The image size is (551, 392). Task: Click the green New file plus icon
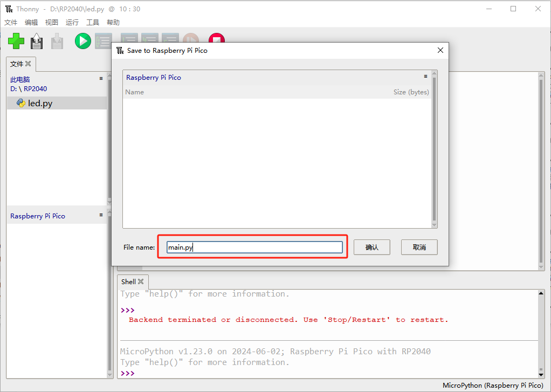[16, 41]
